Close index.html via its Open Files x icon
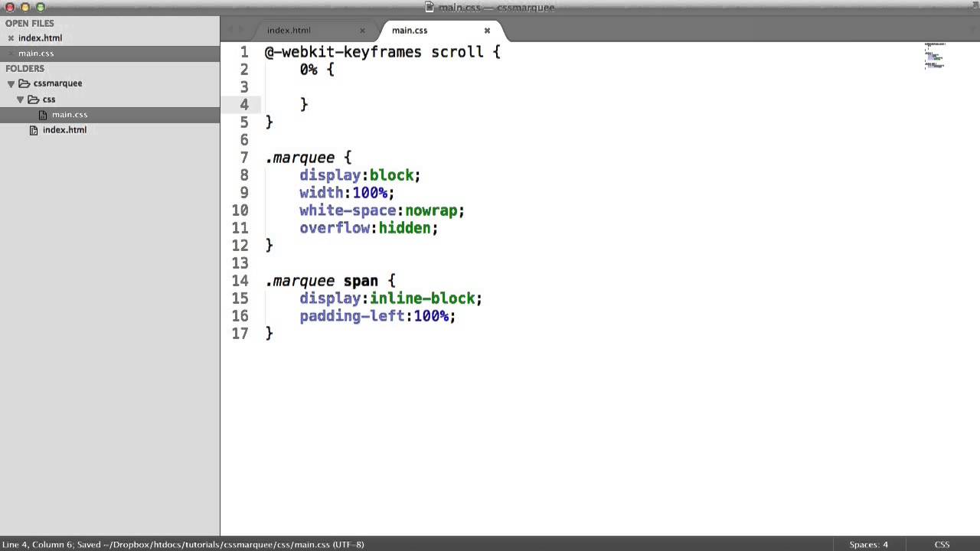The image size is (980, 551). [11, 38]
